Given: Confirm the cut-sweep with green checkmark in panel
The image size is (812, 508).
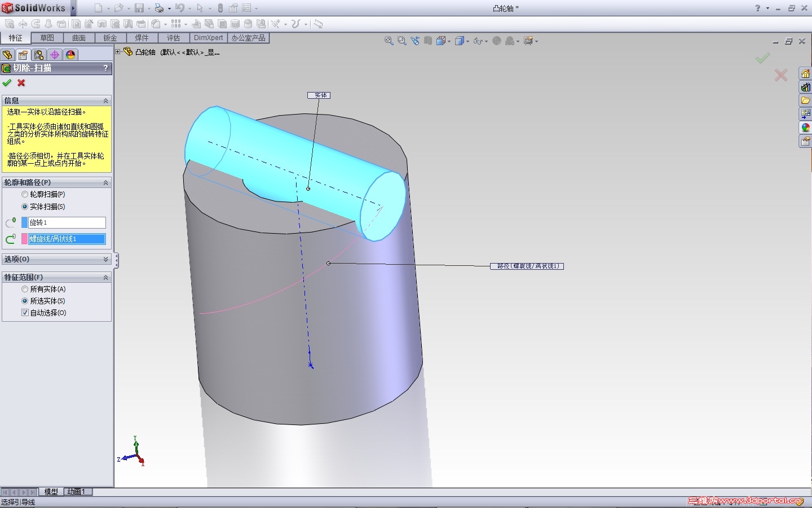Looking at the screenshot, I should point(7,83).
